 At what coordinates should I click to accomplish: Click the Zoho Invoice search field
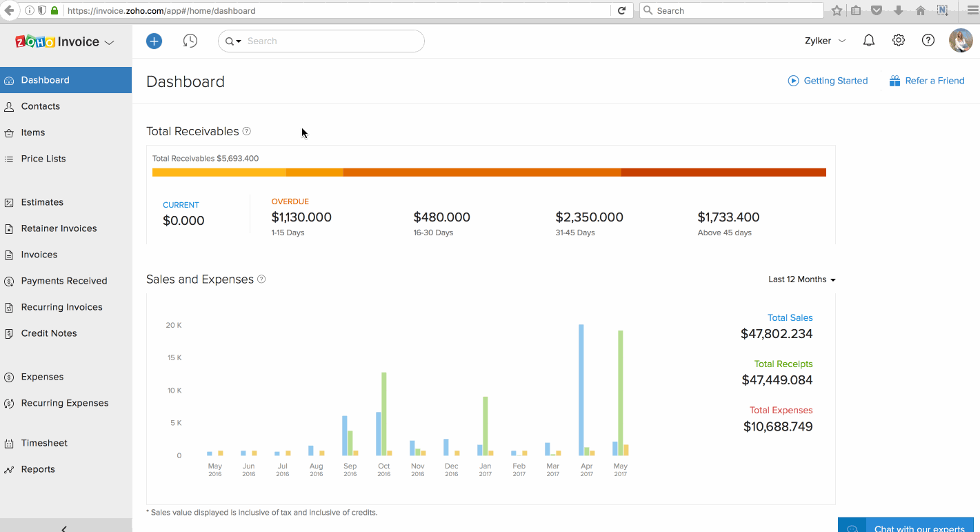pyautogui.click(x=331, y=41)
